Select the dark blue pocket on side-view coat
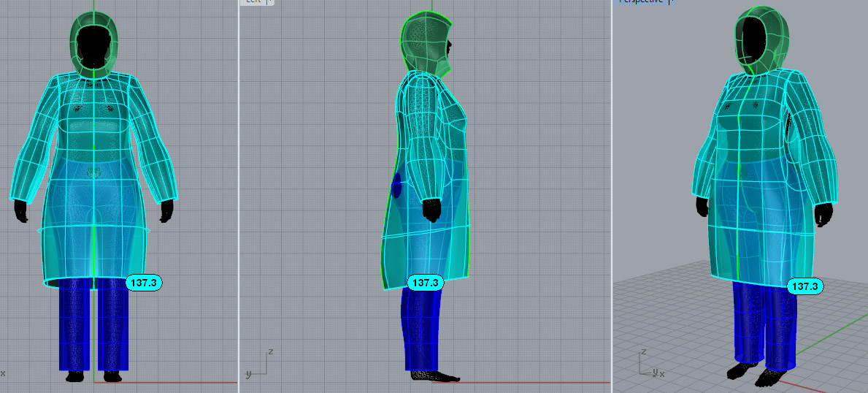Screen dimensions: 868x393 (x=396, y=186)
